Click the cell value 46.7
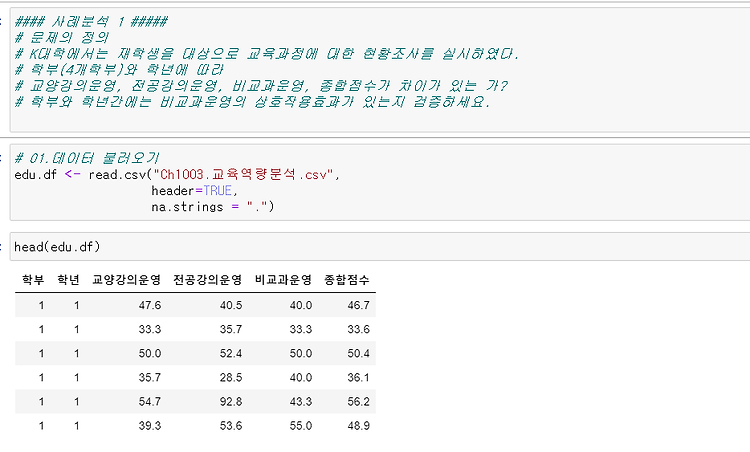Image resolution: width=750 pixels, height=452 pixels. (358, 305)
